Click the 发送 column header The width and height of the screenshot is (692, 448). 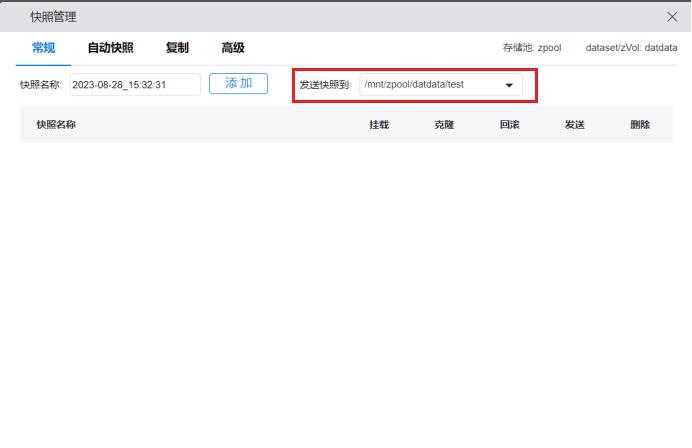[574, 125]
